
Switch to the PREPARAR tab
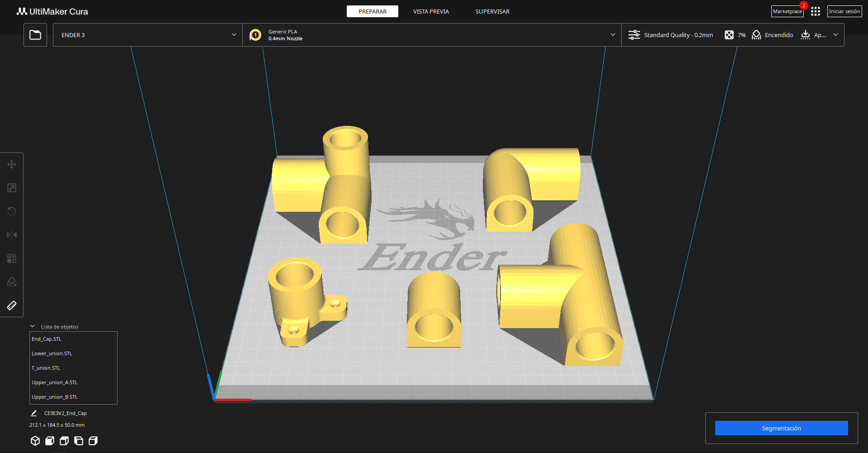tap(373, 11)
